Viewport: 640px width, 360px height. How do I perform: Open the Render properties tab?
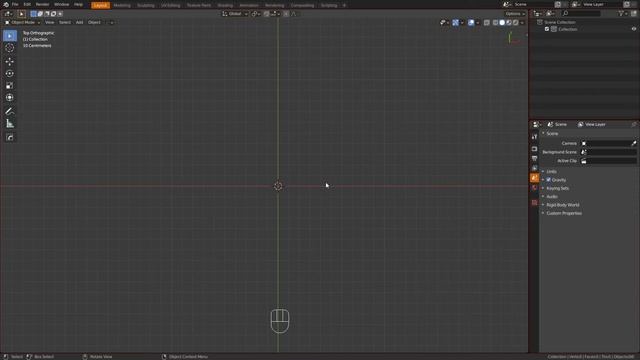534,149
